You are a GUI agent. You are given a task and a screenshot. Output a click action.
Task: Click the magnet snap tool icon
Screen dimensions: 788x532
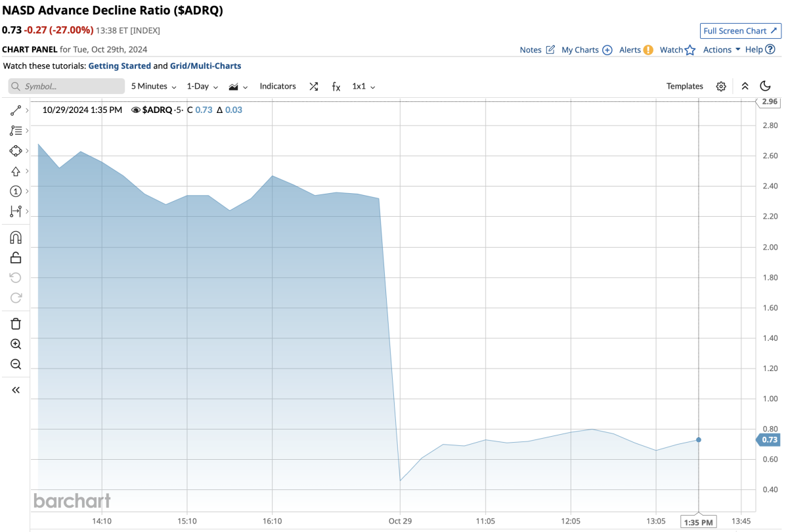click(16, 237)
